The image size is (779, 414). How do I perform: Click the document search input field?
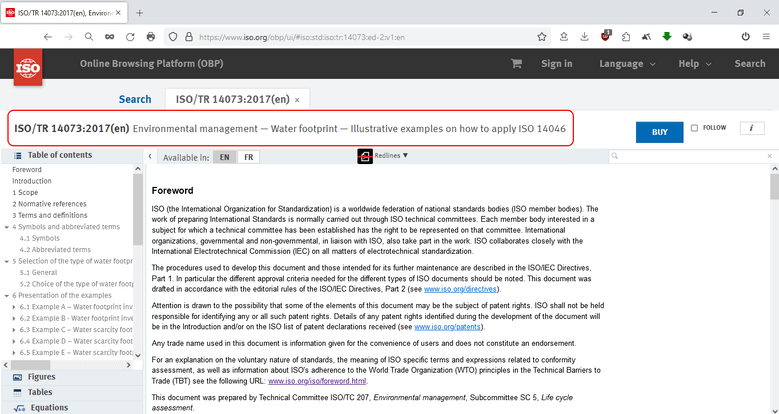692,156
